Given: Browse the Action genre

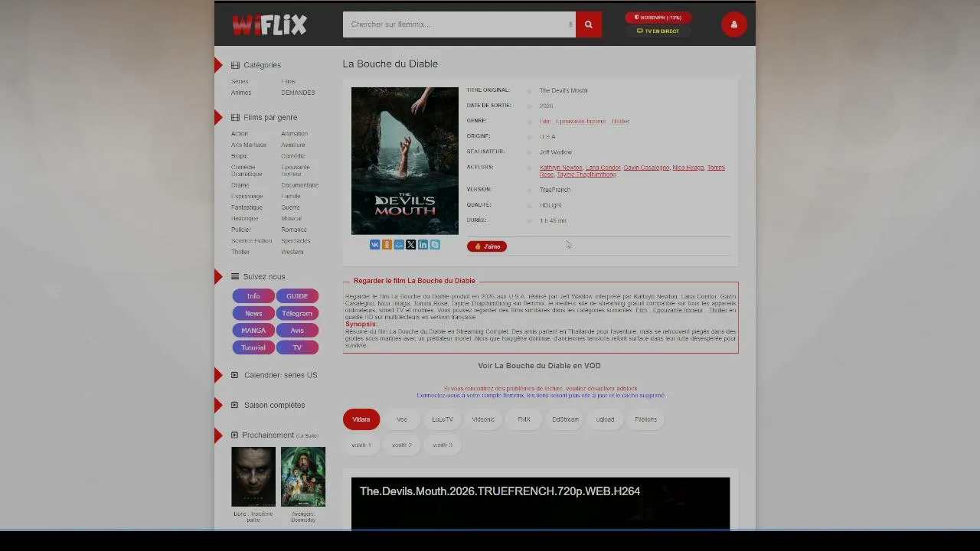Looking at the screenshot, I should coord(240,134).
